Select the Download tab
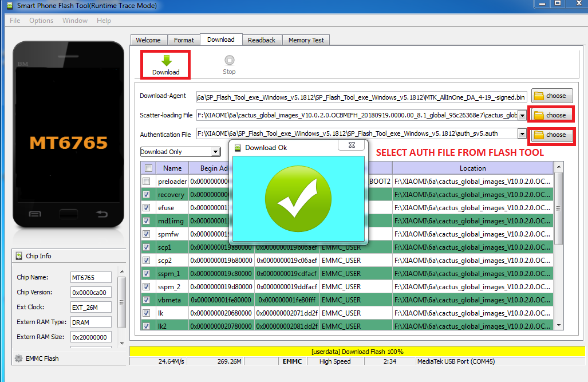Viewport: 588px width, 382px height. point(221,40)
